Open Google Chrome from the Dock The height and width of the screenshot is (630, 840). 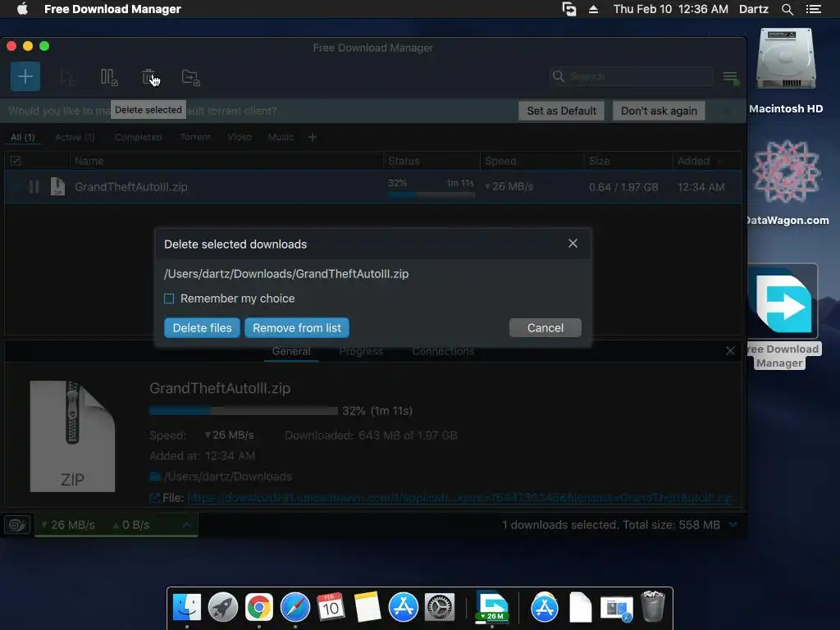pyautogui.click(x=259, y=608)
